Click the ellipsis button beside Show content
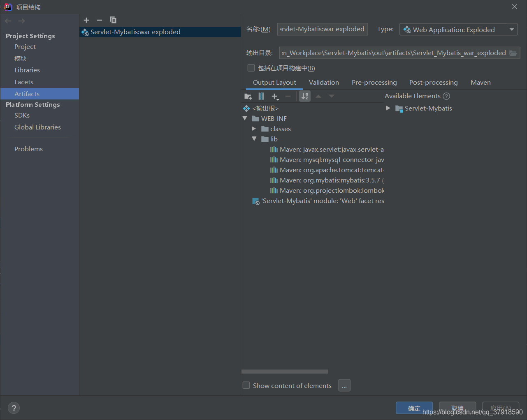This screenshot has height=420, width=527. pos(344,385)
